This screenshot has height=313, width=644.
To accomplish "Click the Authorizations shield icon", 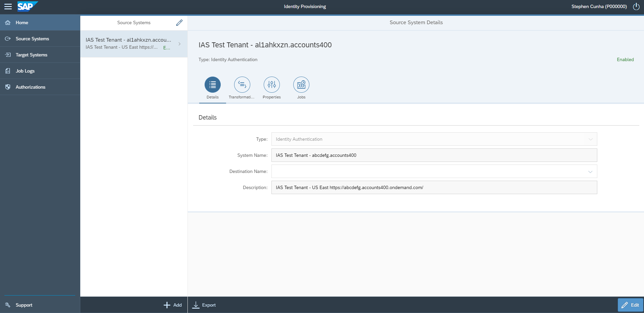I will click(x=8, y=87).
